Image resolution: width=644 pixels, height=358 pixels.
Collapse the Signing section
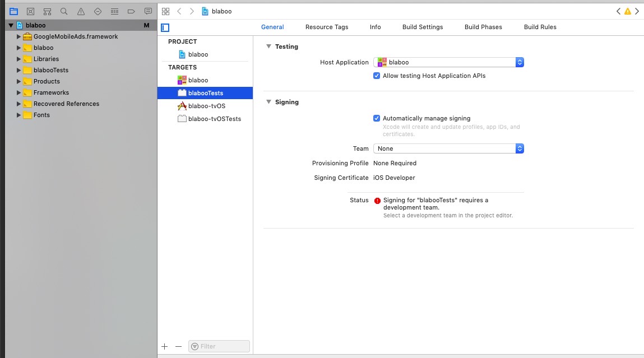(x=268, y=102)
